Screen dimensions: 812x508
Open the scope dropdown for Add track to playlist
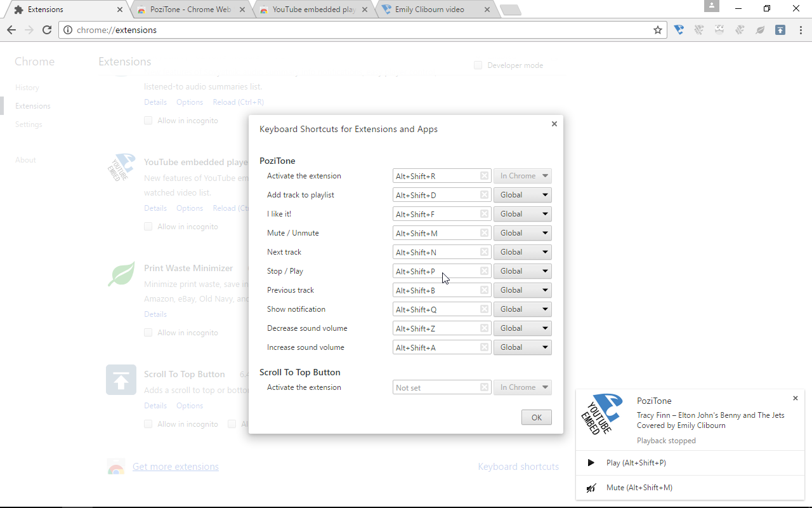pos(523,195)
